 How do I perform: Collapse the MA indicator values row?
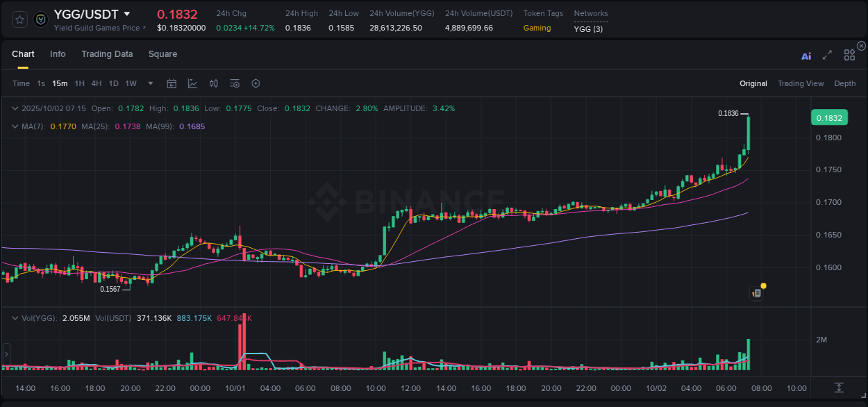(x=15, y=126)
